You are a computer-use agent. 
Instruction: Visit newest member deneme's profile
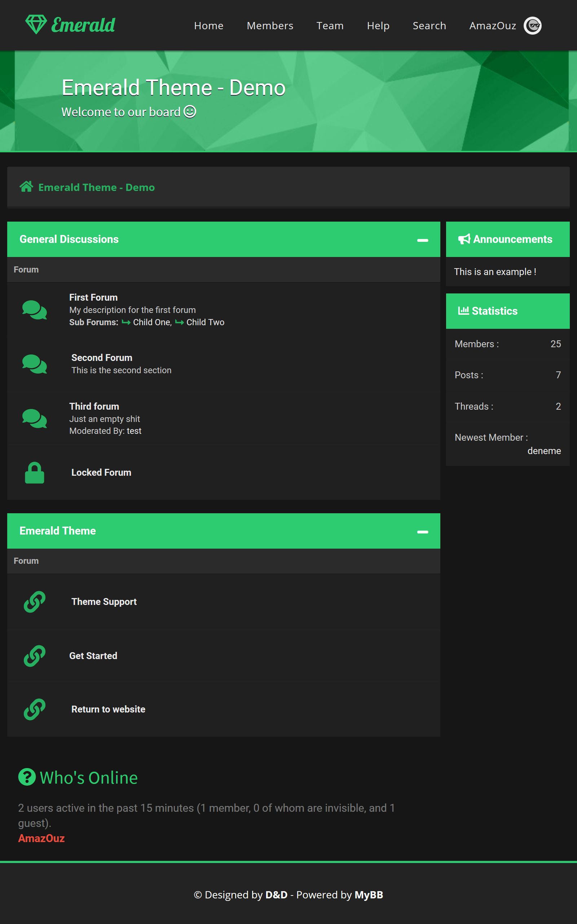[x=544, y=450]
